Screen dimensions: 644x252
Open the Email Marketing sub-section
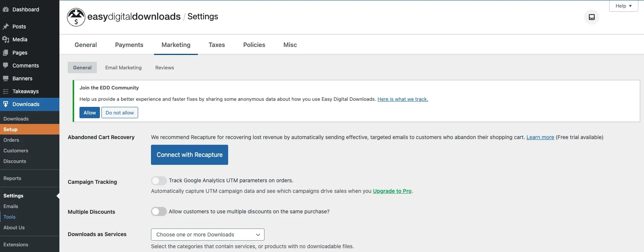(x=123, y=67)
